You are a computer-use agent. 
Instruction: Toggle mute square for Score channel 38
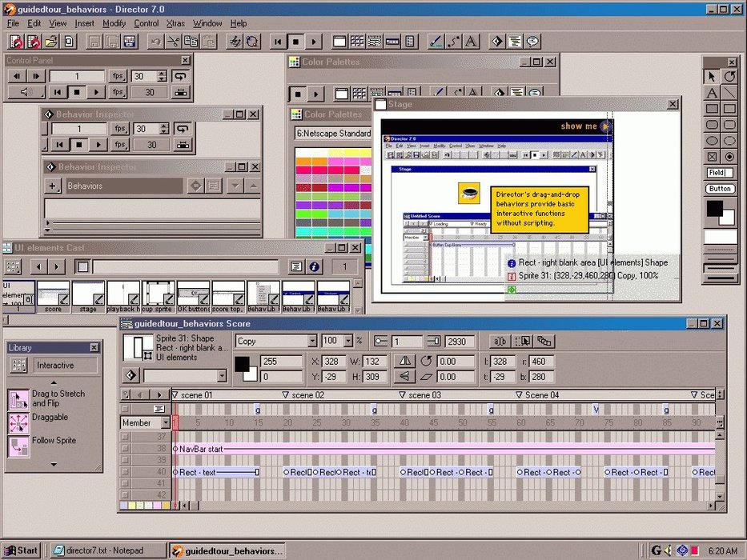[125, 449]
